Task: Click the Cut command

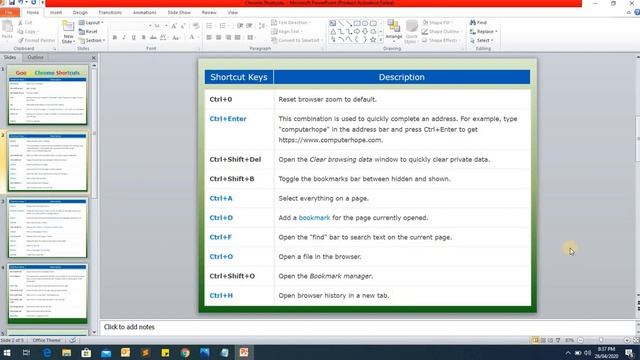Action: (25, 23)
